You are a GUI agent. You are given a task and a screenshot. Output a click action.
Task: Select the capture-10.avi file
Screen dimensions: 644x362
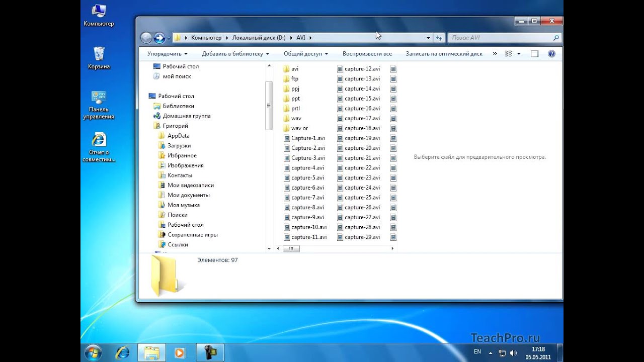[x=305, y=227]
